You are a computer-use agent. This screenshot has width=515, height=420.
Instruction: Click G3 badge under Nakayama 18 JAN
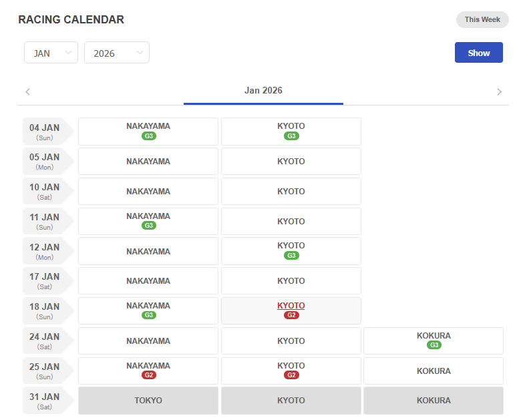coord(149,315)
